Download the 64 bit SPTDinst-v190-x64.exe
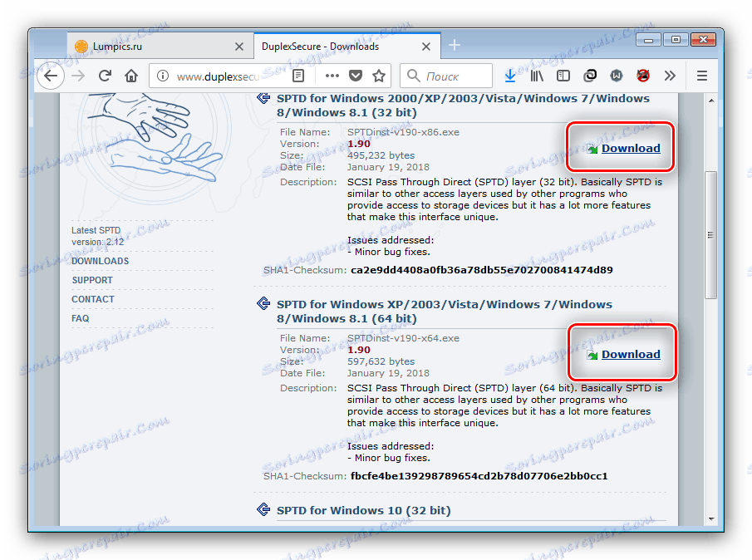The height and width of the screenshot is (560, 752). click(630, 354)
